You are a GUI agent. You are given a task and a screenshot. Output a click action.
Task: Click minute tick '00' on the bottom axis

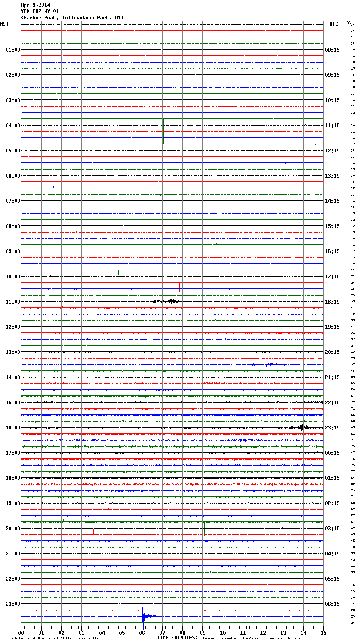tap(21, 633)
